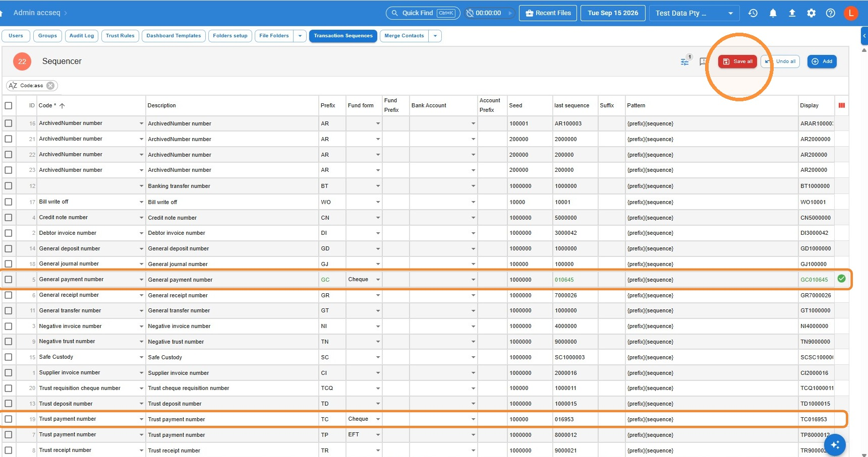This screenshot has height=457, width=868.
Task: Select the Trust deposit number row checkbox
Action: click(9, 404)
